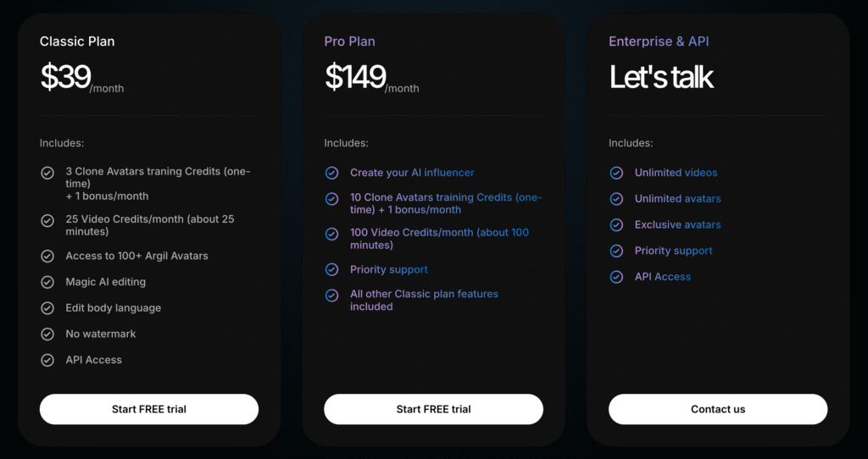Select the Enterprise & API heading
Viewport: 868px width, 459px height.
tap(659, 41)
